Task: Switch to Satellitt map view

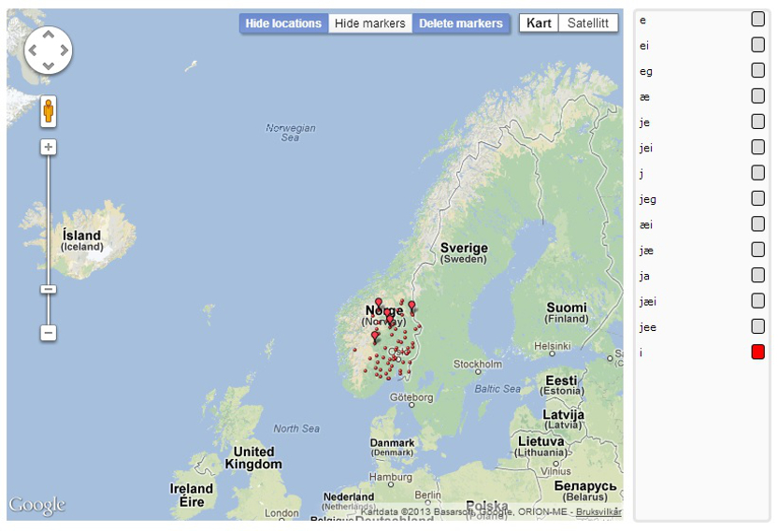Action: coord(587,23)
